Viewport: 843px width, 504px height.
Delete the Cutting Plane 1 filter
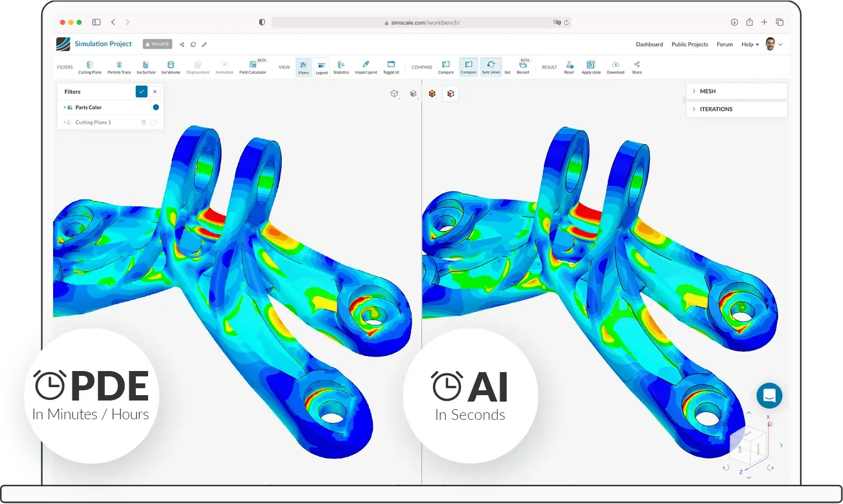(x=143, y=122)
